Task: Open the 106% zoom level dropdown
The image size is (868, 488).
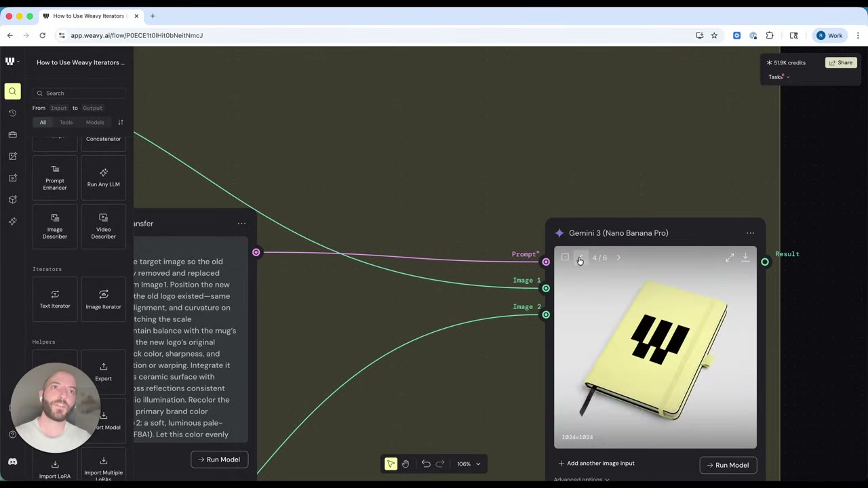Action: click(x=469, y=464)
